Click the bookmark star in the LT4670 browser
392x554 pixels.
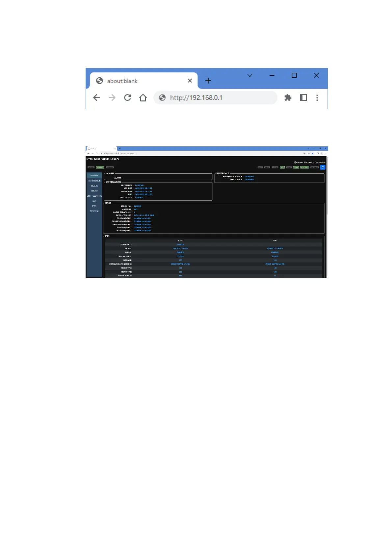click(x=313, y=153)
